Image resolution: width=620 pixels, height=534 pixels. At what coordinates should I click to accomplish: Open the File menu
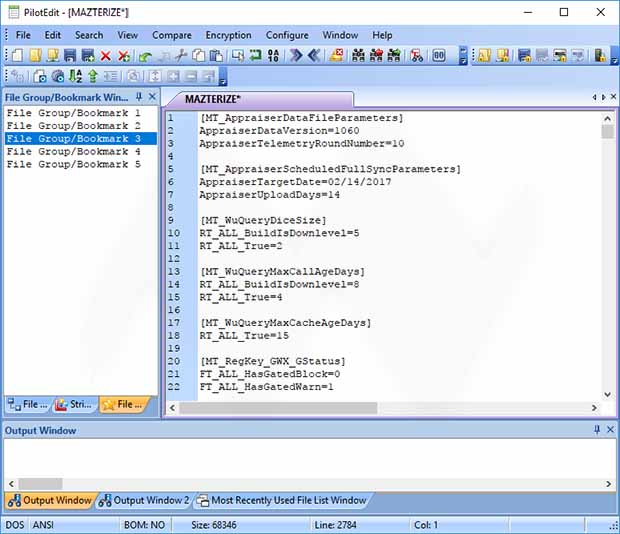tap(23, 35)
